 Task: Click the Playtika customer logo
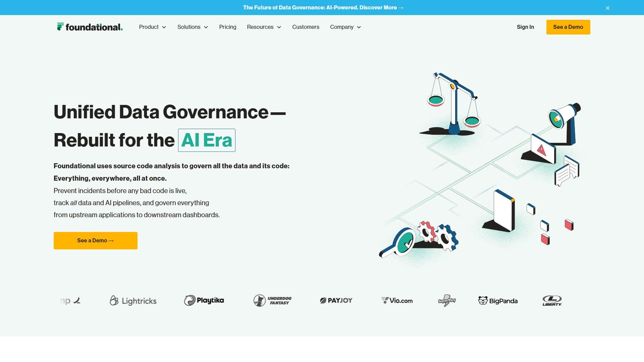pos(204,300)
